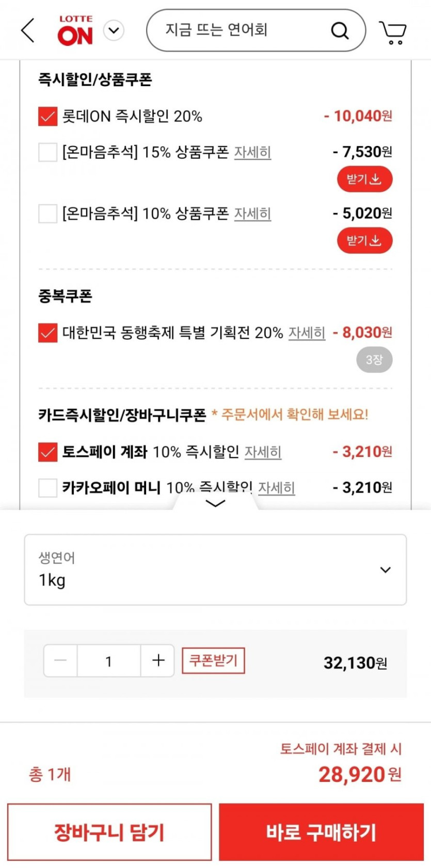Download the 15% coupon with 받기 button

click(364, 179)
